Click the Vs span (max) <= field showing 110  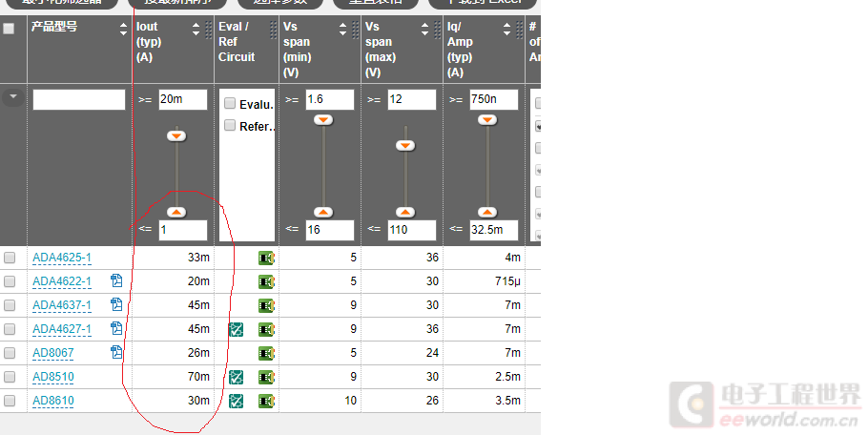click(x=412, y=230)
